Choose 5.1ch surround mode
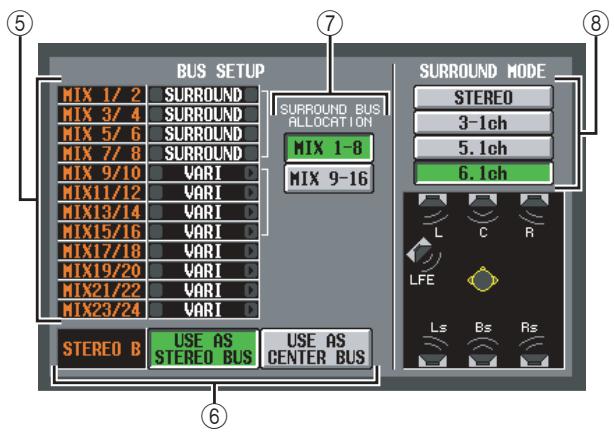 click(x=483, y=148)
